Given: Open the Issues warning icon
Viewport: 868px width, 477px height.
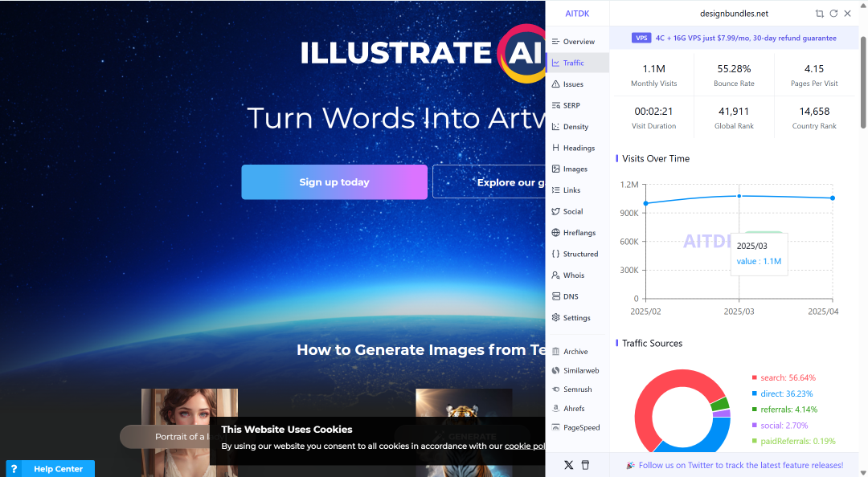Looking at the screenshot, I should (x=555, y=84).
